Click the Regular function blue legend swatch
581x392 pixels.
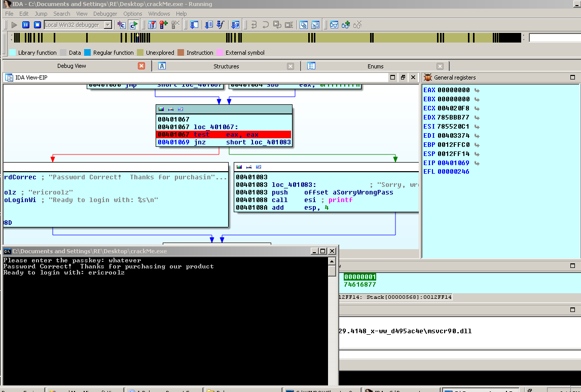click(x=87, y=53)
